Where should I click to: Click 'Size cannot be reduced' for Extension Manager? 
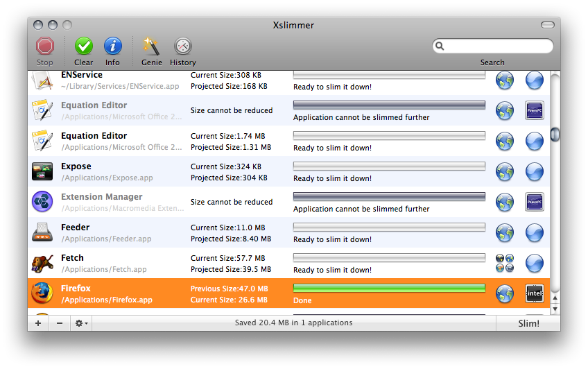(x=232, y=202)
